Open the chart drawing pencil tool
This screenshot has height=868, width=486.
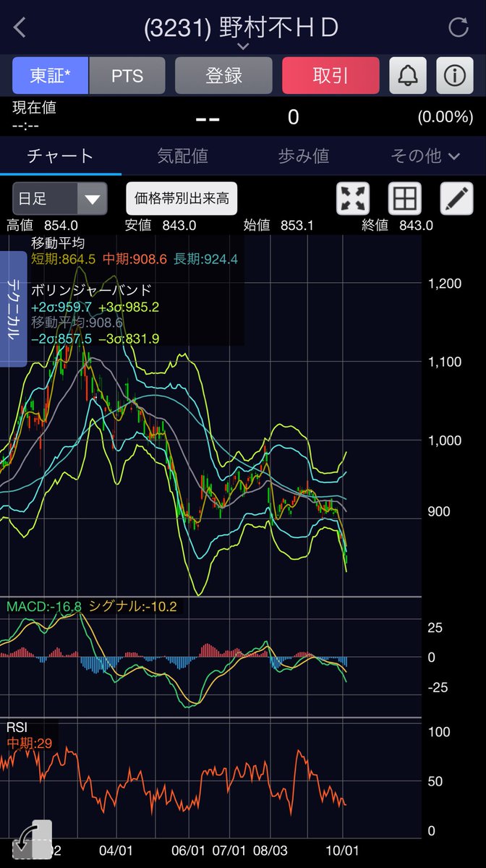(x=457, y=198)
